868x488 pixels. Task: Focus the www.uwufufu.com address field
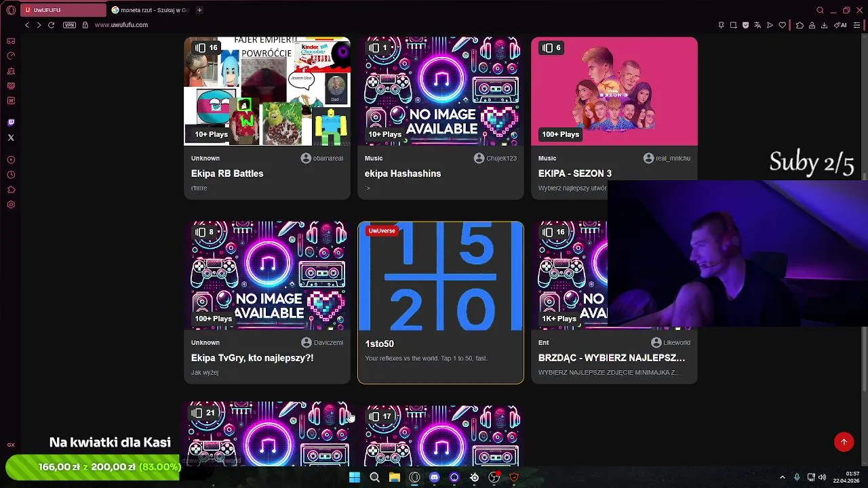(121, 25)
